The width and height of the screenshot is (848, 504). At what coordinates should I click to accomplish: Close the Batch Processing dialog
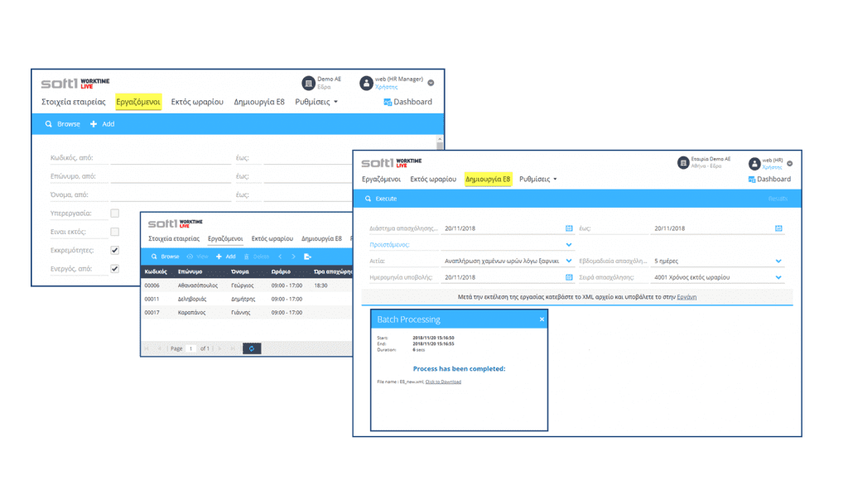(542, 319)
